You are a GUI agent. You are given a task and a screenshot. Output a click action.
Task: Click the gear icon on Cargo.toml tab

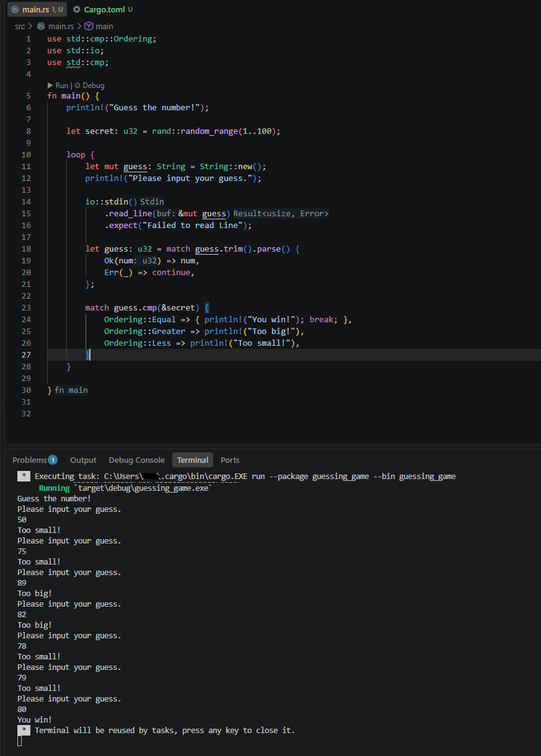click(x=77, y=9)
